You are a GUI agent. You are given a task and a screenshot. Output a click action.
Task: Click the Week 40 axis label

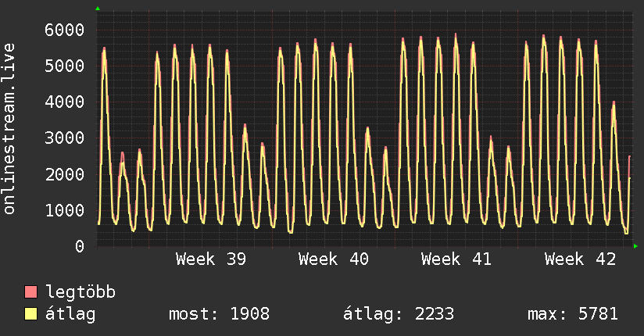click(334, 259)
